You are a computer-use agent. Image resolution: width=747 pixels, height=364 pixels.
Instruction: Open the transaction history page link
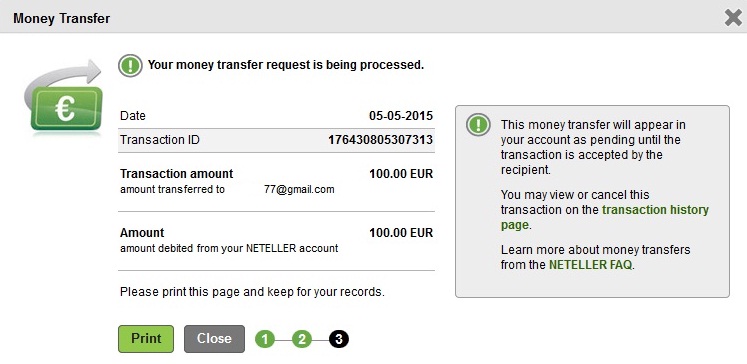tap(605, 217)
